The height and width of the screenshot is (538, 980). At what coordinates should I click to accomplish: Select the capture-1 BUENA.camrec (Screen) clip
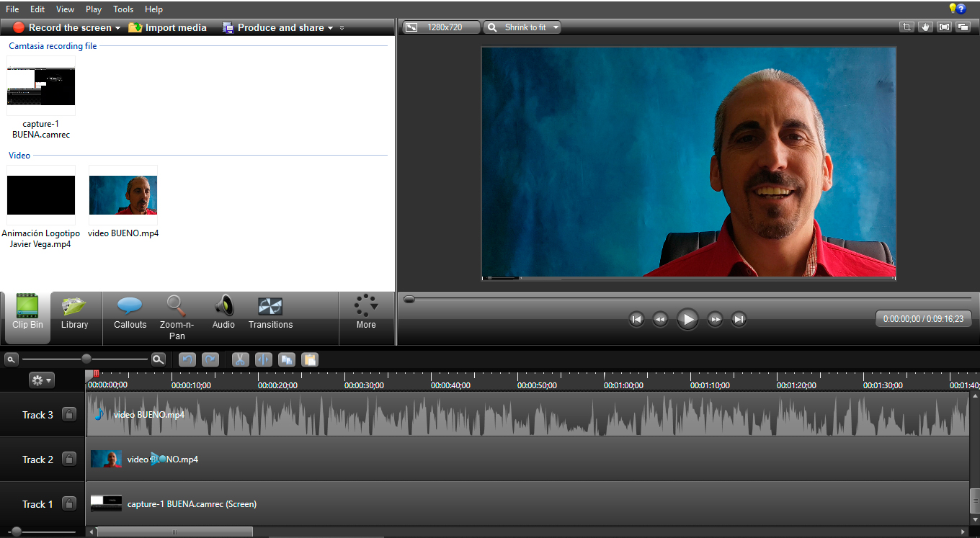click(528, 503)
